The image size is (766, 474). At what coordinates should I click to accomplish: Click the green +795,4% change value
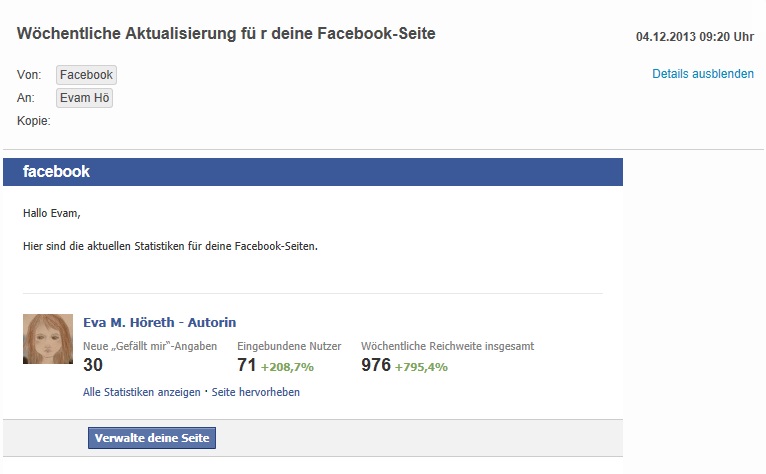click(x=421, y=367)
